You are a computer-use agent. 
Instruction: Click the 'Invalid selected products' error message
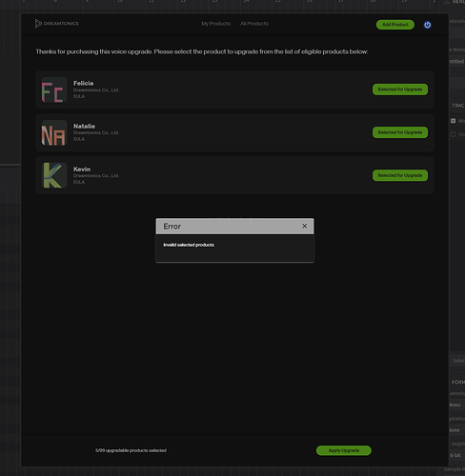[x=189, y=245]
